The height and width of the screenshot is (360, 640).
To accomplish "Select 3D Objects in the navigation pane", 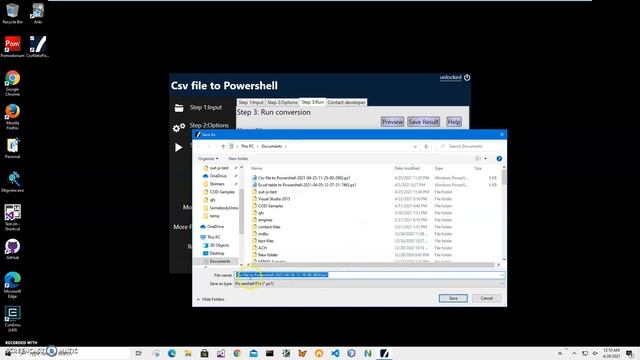I will (219, 245).
